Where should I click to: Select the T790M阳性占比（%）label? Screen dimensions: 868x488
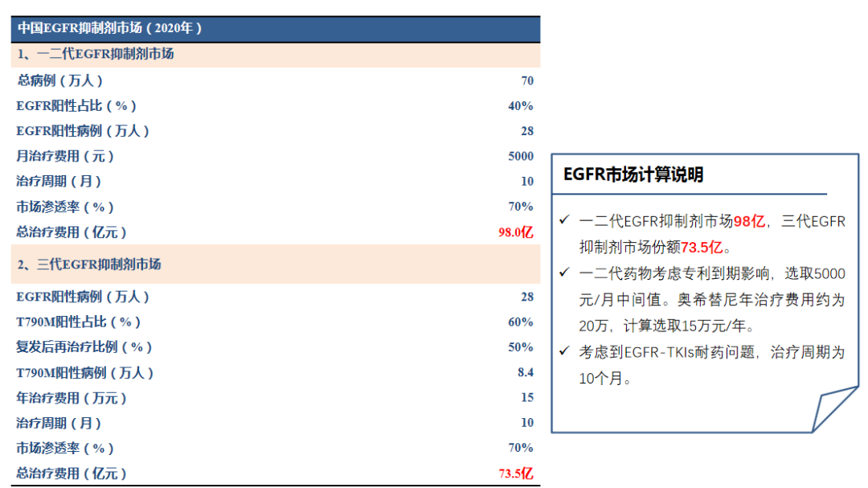(x=78, y=322)
